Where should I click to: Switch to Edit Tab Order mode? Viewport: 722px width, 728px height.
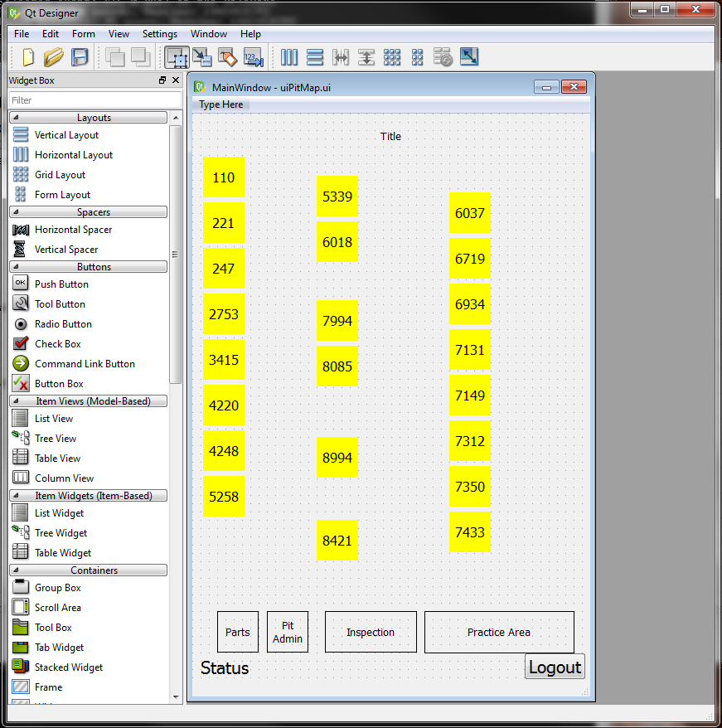pos(254,57)
